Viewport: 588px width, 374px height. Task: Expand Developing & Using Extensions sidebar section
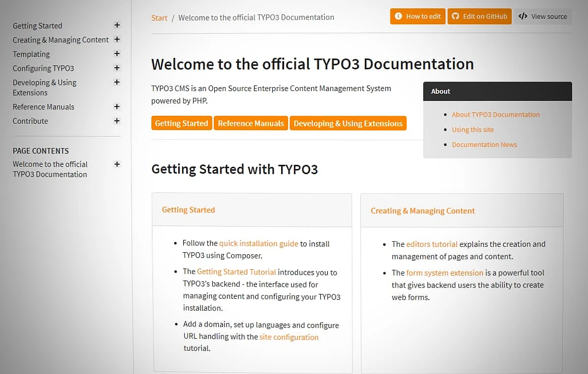[117, 82]
